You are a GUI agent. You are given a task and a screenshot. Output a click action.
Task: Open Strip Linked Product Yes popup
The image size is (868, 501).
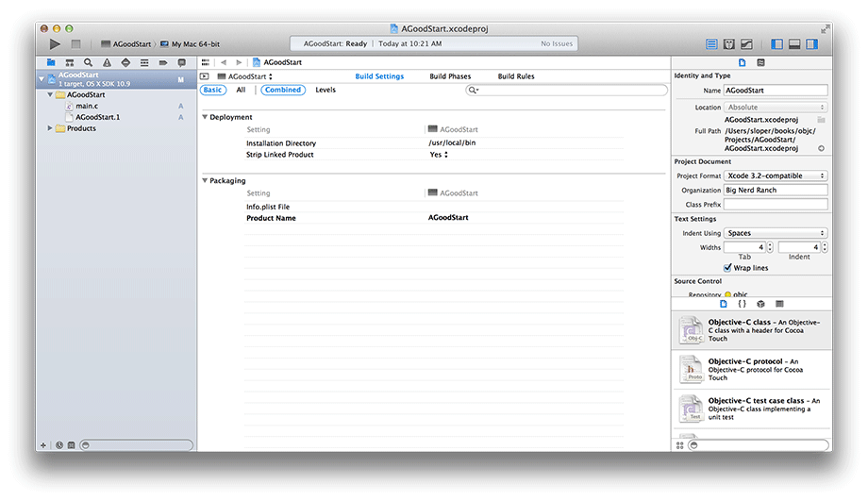point(439,155)
